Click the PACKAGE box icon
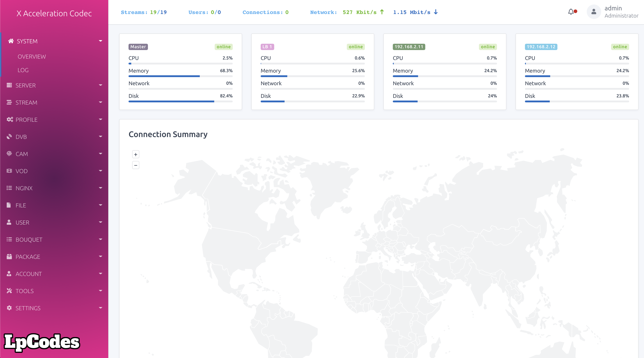Image resolution: width=644 pixels, height=358 pixels. point(9,257)
